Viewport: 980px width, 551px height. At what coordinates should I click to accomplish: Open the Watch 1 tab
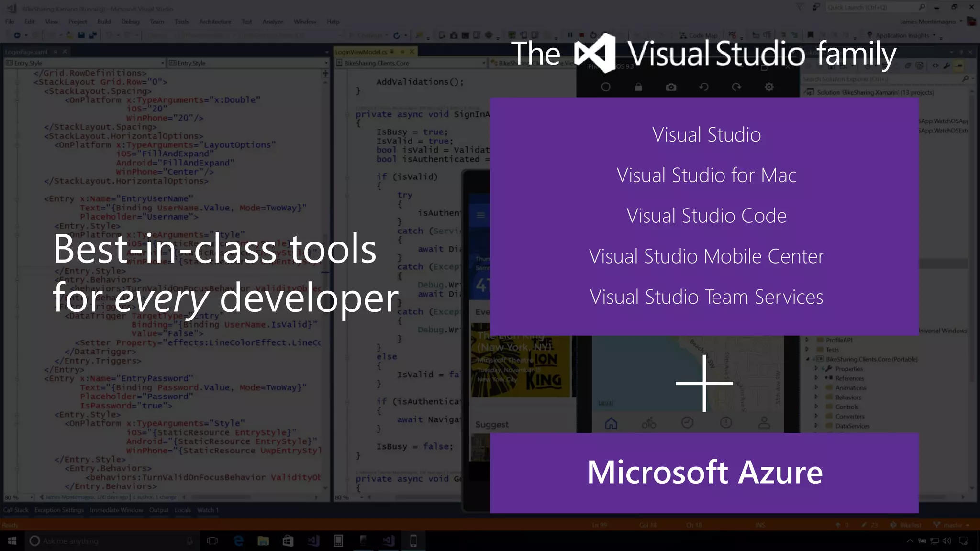pos(208,510)
